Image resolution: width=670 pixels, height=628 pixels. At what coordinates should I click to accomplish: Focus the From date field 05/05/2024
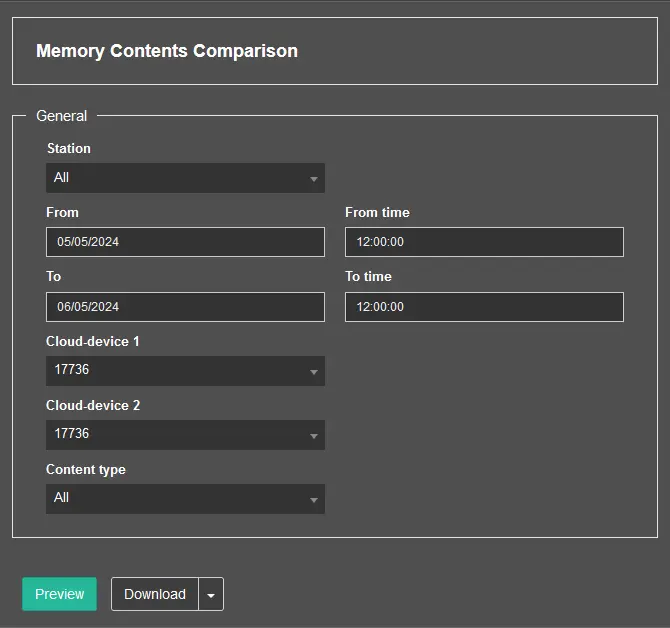point(185,242)
